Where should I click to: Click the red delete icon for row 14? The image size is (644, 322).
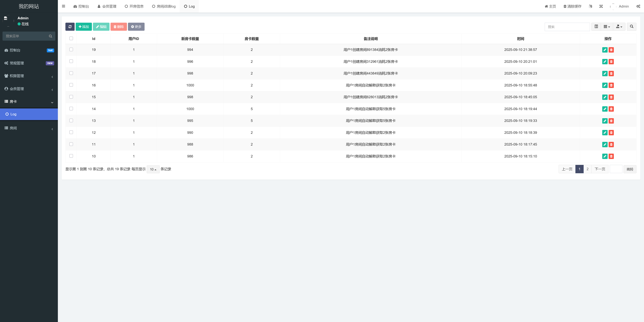pyautogui.click(x=611, y=109)
